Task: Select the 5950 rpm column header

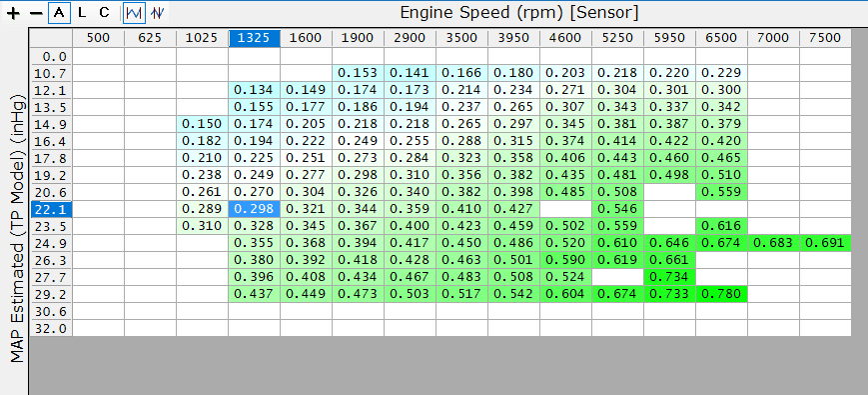Action: [x=670, y=38]
